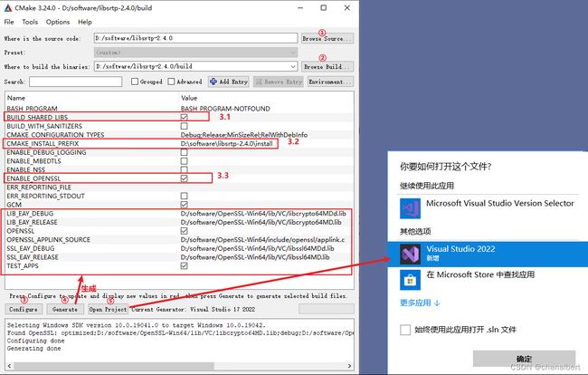Click the Value column header
Viewport: 588px width, 375px height.
pos(189,98)
